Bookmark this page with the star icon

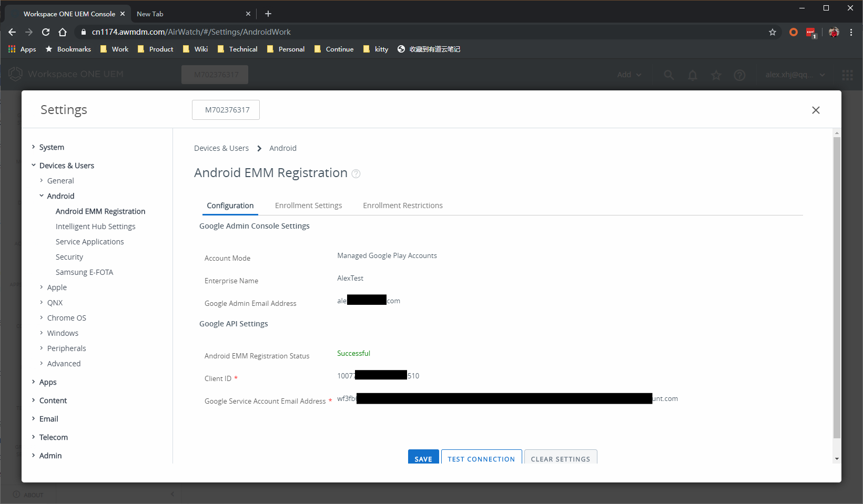(773, 32)
